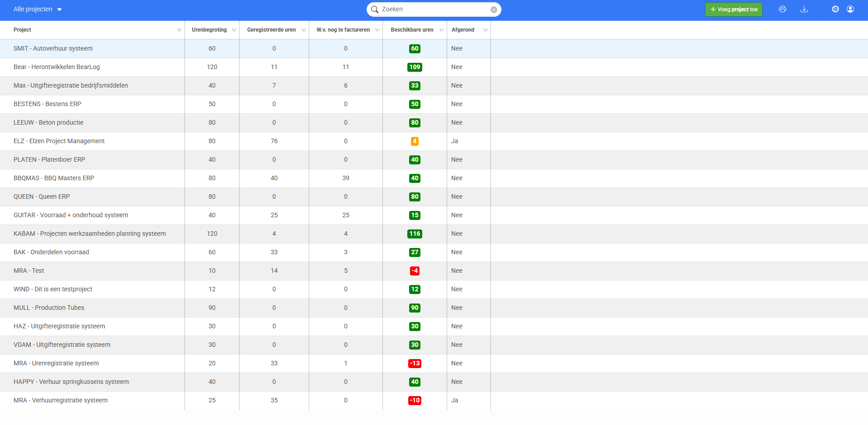Click the print icon in top bar
868x425 pixels.
[783, 9]
